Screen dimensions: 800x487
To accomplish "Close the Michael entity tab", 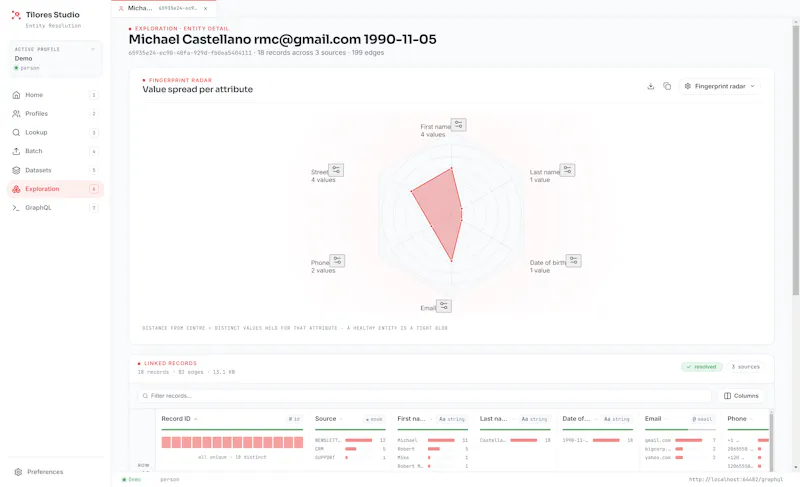I will tap(206, 9).
